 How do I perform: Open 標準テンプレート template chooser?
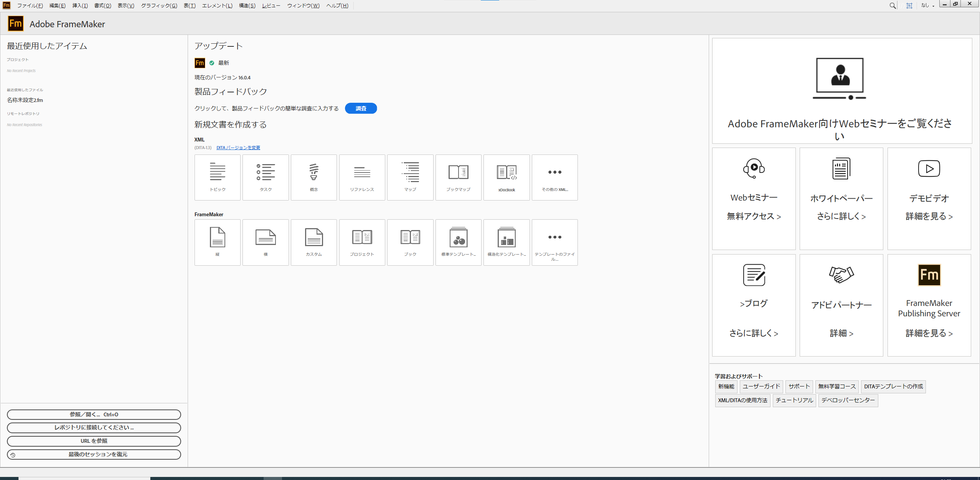tap(458, 242)
